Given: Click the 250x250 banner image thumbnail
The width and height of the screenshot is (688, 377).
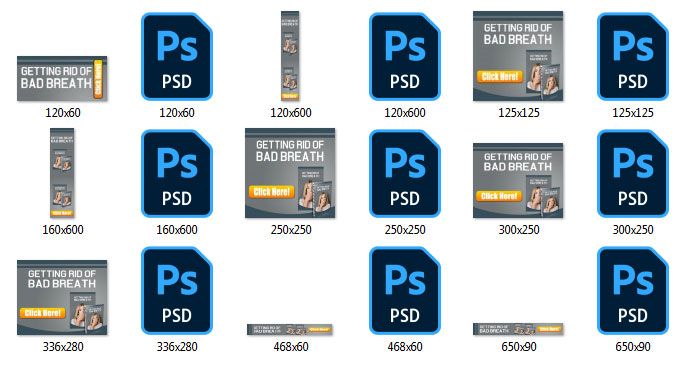Looking at the screenshot, I should (x=290, y=173).
